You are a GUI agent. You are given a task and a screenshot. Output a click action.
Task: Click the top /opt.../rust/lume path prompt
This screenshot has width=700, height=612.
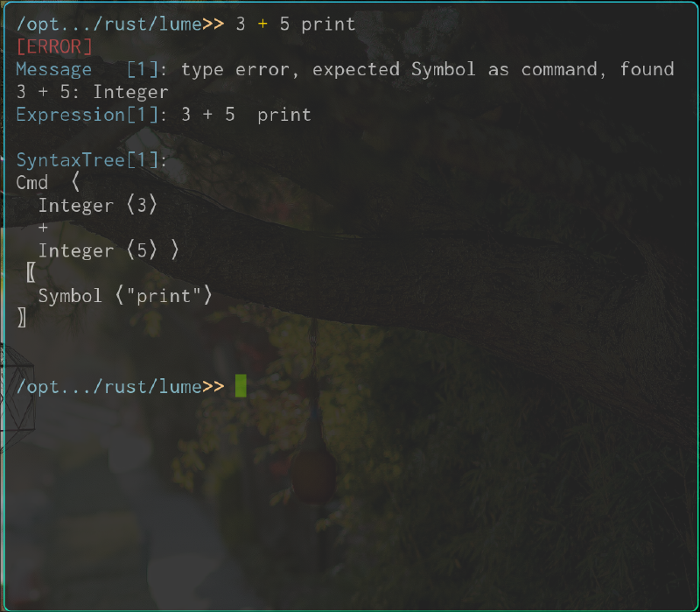pyautogui.click(x=108, y=25)
